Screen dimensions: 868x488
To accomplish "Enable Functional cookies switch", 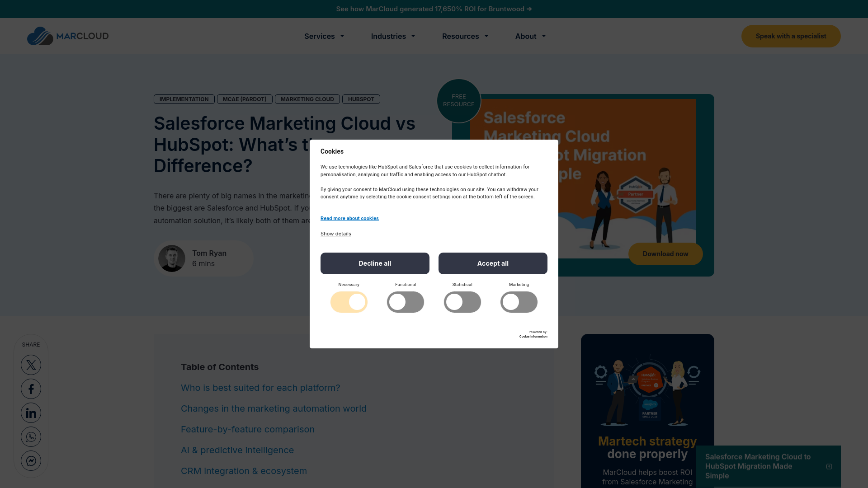I will click(x=406, y=302).
